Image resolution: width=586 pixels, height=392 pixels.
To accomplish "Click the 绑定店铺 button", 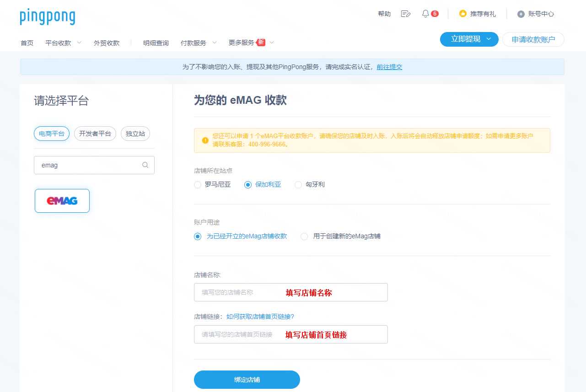I will [x=247, y=380].
